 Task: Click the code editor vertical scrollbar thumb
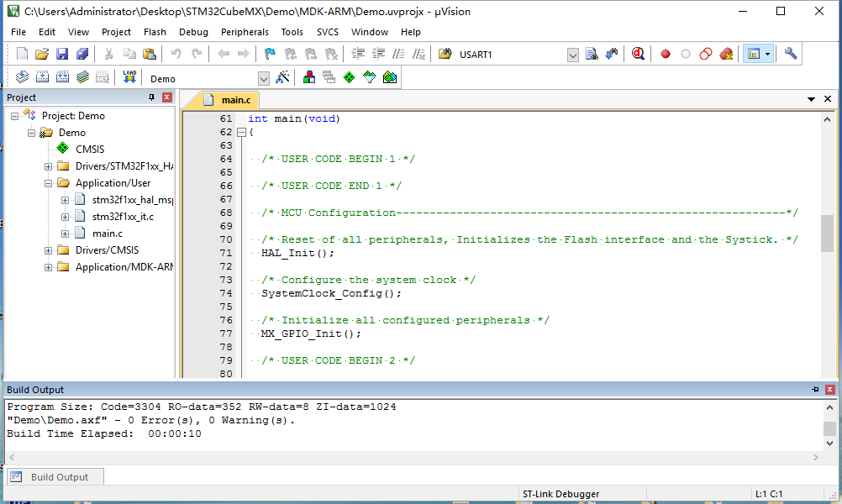[827, 234]
